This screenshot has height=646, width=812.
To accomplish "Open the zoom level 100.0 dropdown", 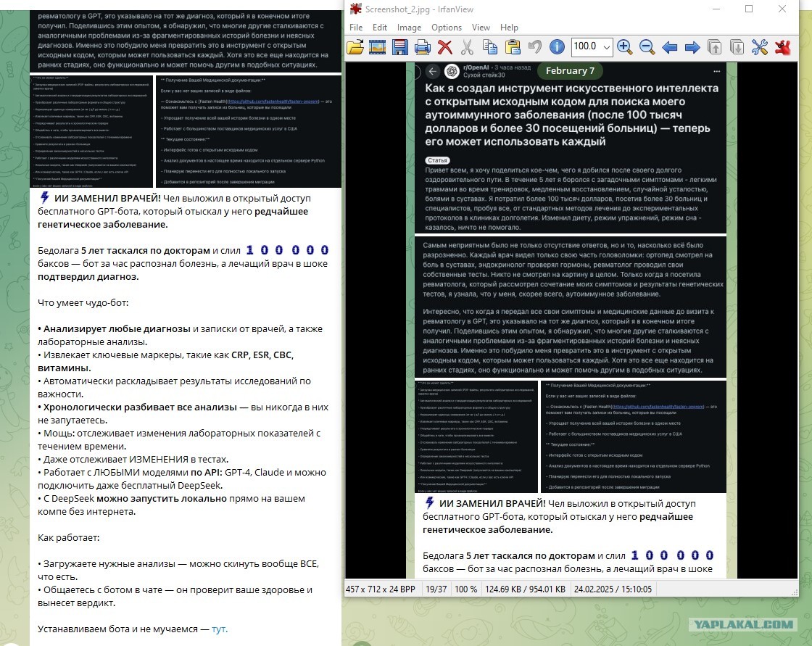I will click(x=606, y=46).
